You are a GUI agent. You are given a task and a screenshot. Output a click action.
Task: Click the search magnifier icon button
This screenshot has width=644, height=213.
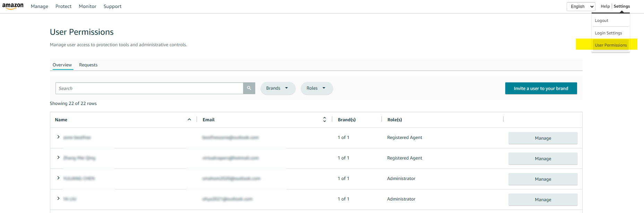(x=249, y=88)
